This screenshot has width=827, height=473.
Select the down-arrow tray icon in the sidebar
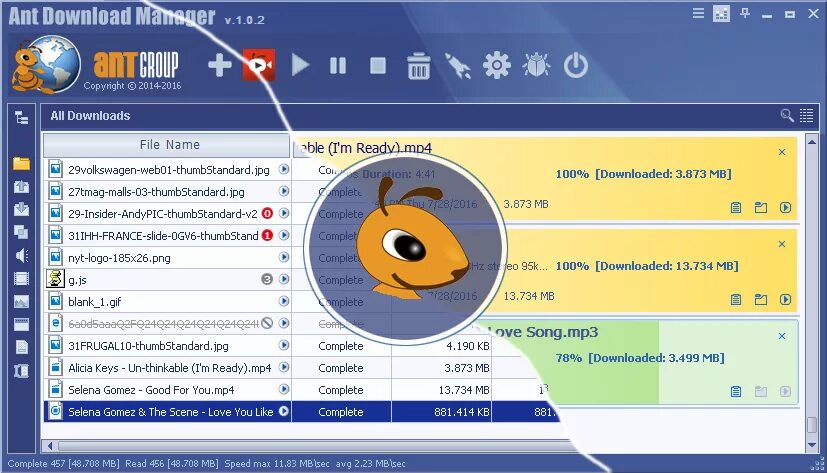click(21, 209)
